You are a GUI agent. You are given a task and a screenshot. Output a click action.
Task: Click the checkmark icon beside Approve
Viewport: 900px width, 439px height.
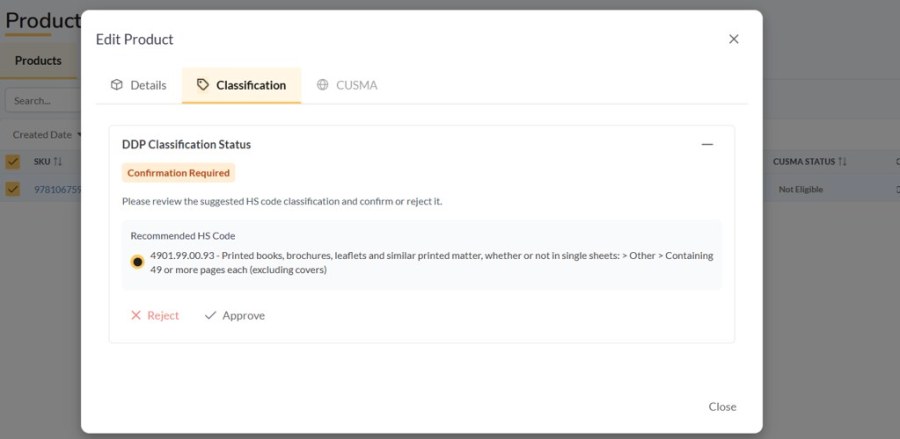(x=211, y=315)
